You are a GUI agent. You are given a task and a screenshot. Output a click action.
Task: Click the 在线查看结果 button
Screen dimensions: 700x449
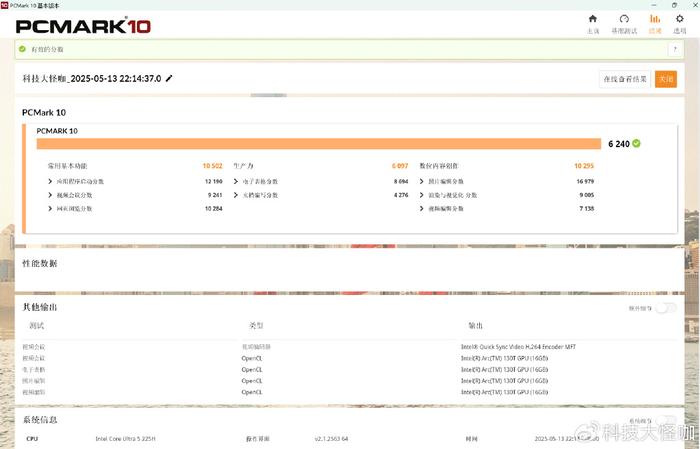point(625,79)
